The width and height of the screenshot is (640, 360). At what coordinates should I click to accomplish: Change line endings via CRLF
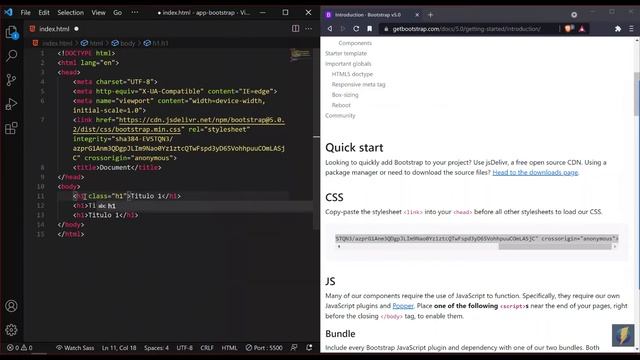(x=207, y=348)
